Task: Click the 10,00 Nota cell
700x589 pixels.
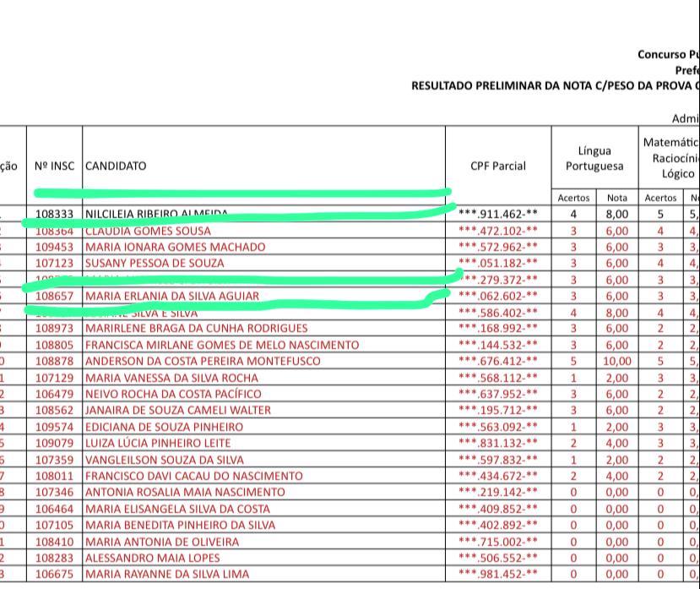Action: coord(616,361)
